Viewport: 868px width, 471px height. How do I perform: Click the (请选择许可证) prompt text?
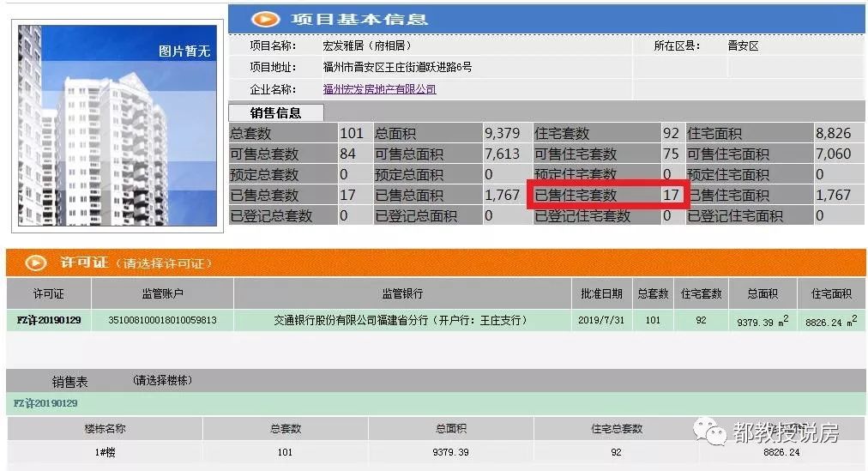click(x=165, y=263)
